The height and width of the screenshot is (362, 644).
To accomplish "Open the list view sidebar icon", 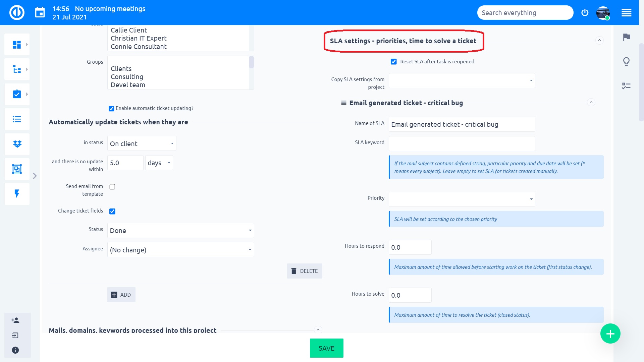I will pos(17,119).
